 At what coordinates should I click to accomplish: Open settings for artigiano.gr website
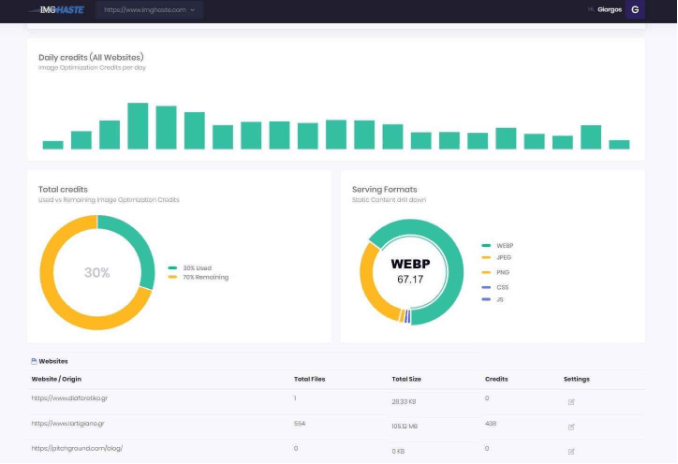pos(571,426)
